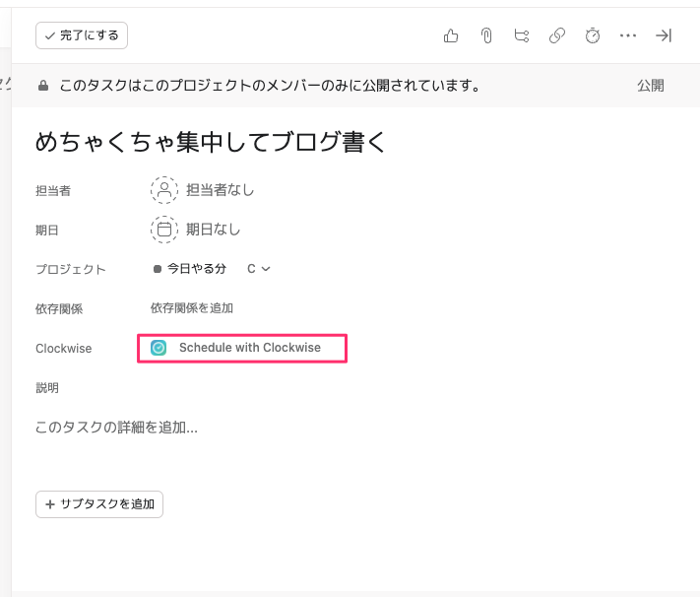
Task: Click the 依存関係 field label
Action: tap(59, 308)
